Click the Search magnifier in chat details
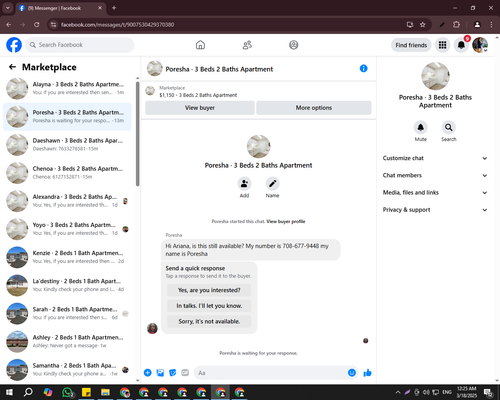Screen dimensions: 500x400 449,127
